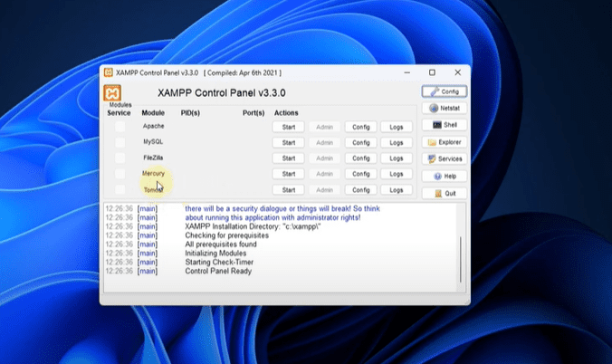Start the MySQL module
This screenshot has width=612, height=364.
tap(289, 142)
